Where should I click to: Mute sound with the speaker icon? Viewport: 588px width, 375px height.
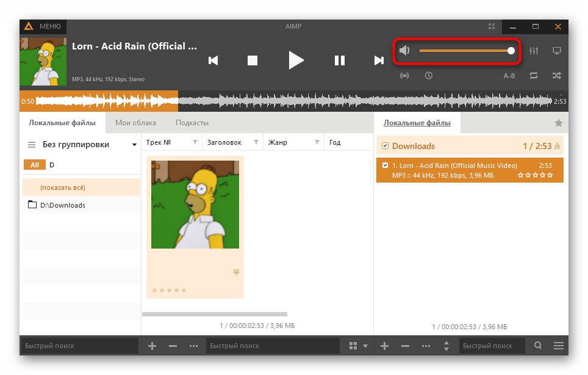click(x=404, y=50)
